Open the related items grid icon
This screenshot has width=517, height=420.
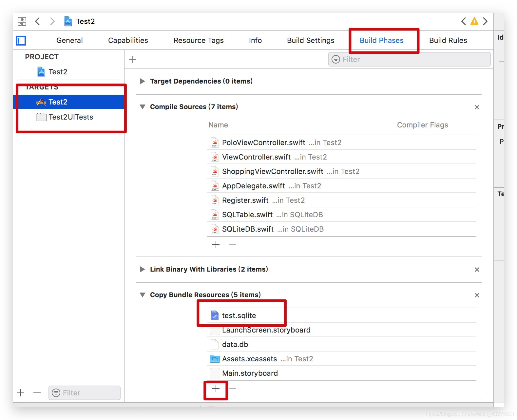point(22,22)
